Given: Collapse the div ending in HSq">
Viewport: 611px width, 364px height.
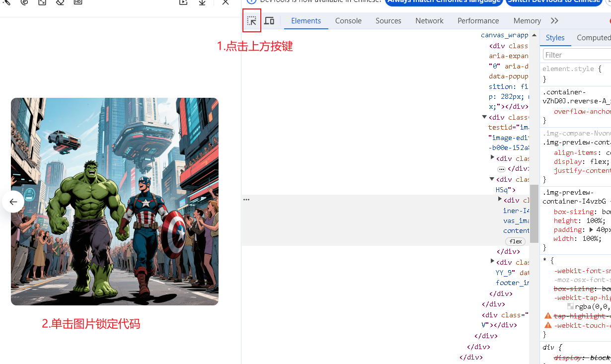Looking at the screenshot, I should point(492,179).
